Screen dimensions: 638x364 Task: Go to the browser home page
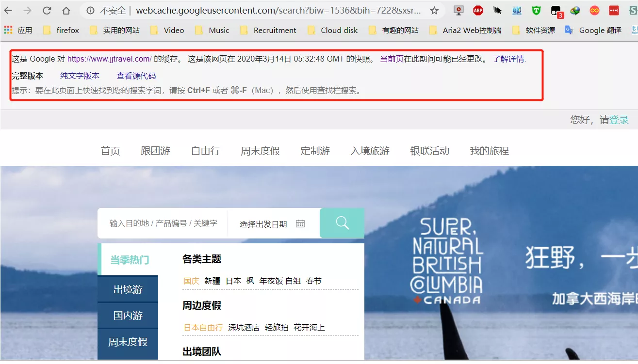(66, 11)
